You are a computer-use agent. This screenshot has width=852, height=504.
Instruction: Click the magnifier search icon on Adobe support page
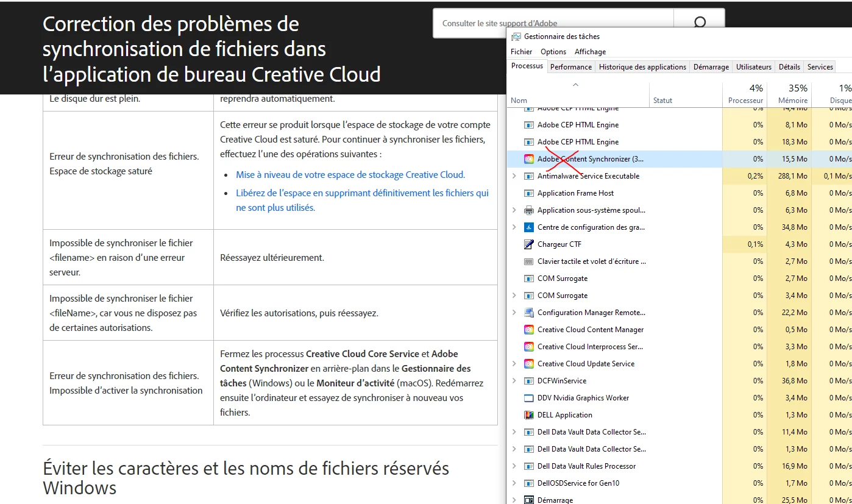click(700, 23)
